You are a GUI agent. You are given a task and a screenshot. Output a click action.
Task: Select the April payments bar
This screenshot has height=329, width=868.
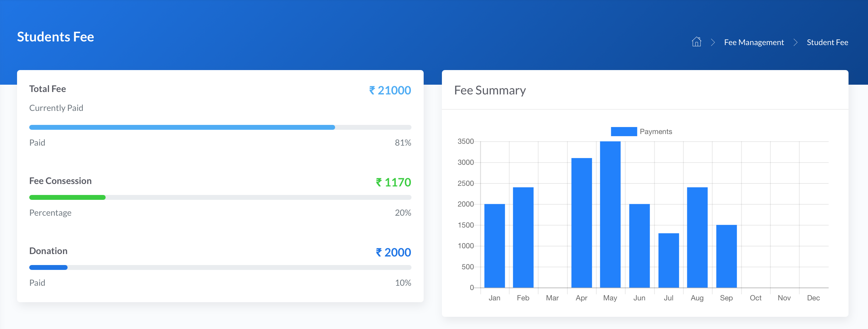(x=581, y=223)
